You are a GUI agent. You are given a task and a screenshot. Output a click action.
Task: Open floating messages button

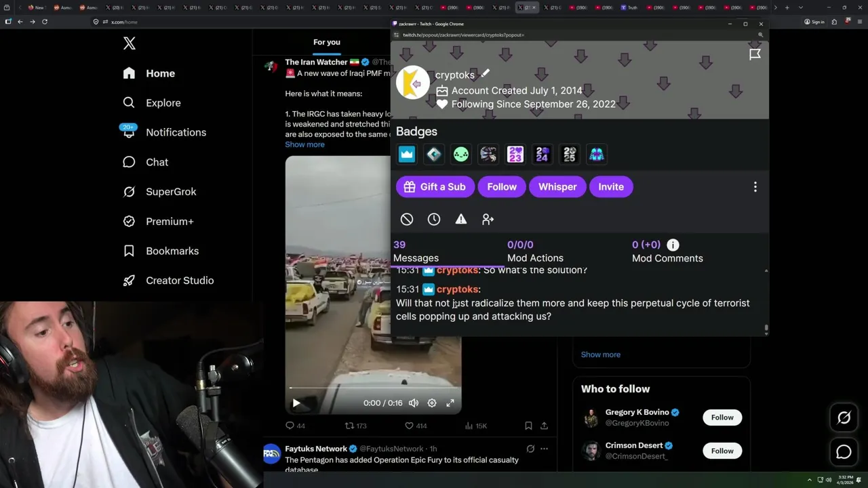[x=844, y=452]
